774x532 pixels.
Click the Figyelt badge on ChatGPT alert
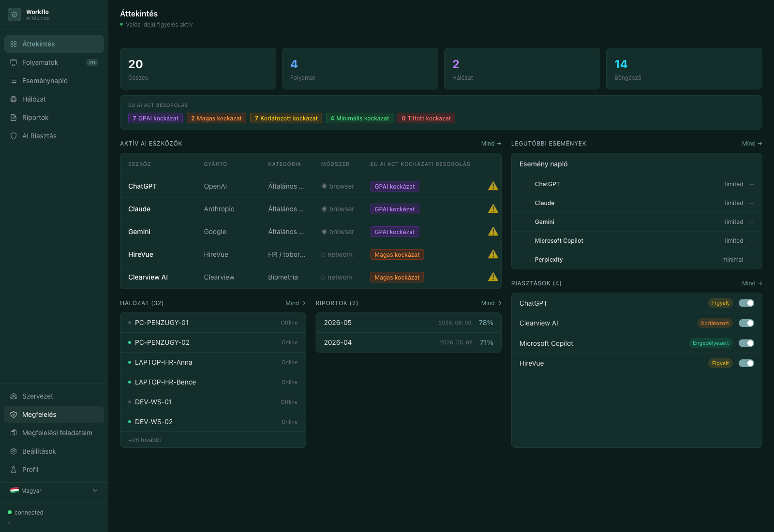coord(720,303)
